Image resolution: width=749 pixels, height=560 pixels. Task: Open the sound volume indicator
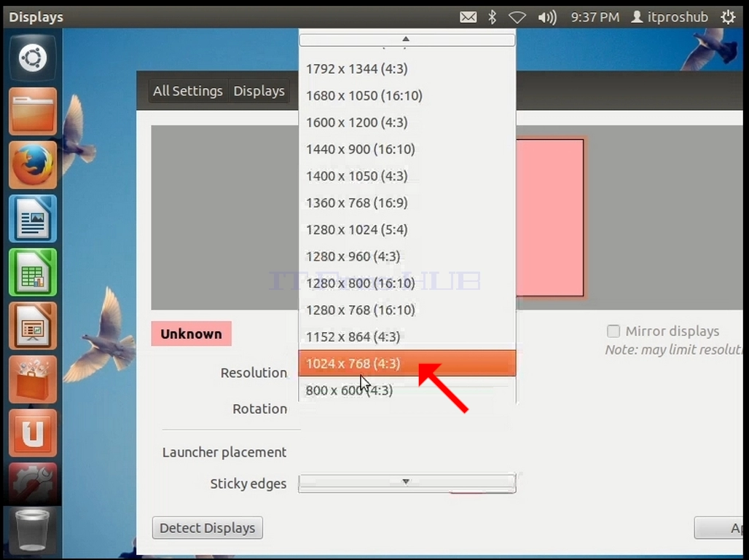tap(547, 17)
